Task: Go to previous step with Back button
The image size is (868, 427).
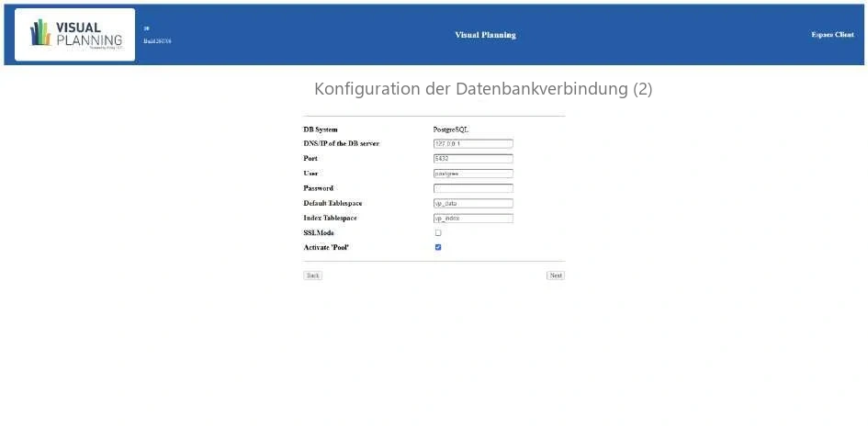Action: click(313, 275)
